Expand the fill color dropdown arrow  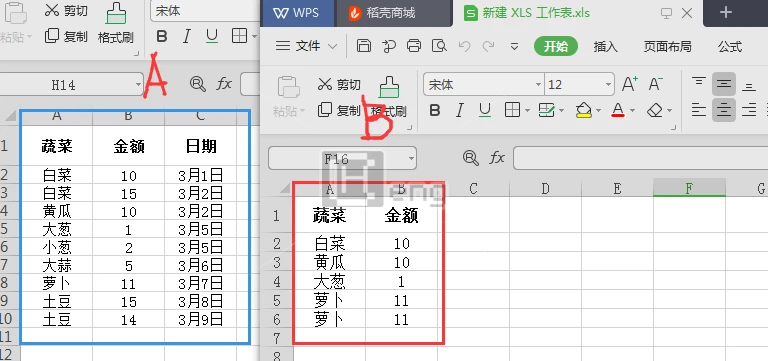(x=598, y=111)
